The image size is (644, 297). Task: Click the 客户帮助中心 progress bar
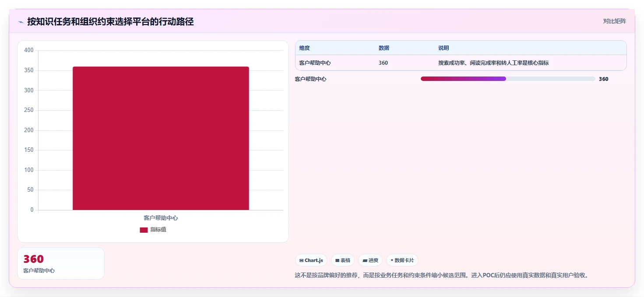click(508, 79)
